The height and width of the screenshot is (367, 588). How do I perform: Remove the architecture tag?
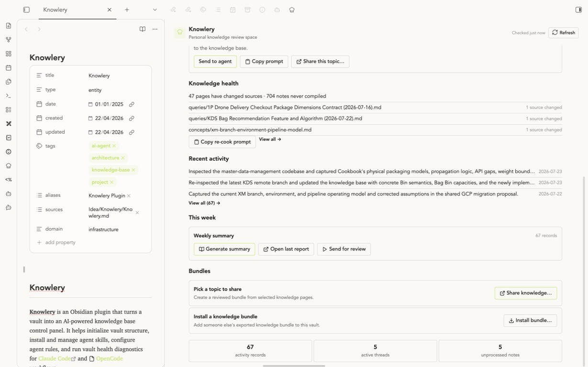(123, 158)
